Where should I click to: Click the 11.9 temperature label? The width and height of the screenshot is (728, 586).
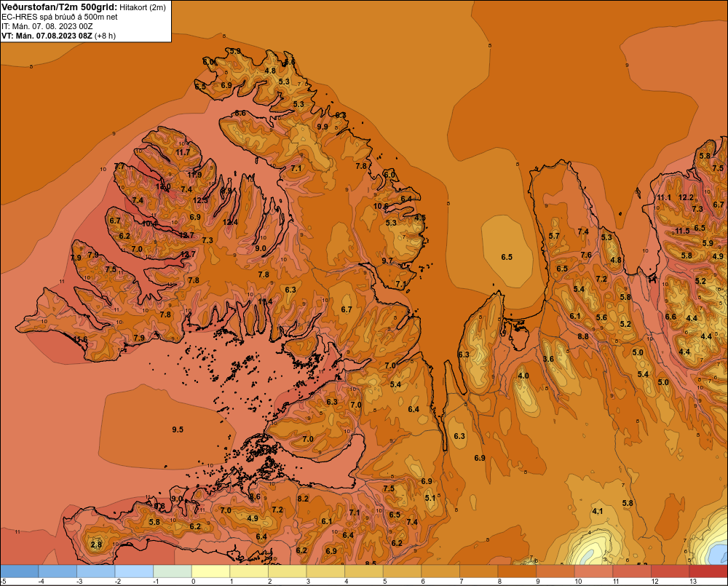tap(194, 175)
